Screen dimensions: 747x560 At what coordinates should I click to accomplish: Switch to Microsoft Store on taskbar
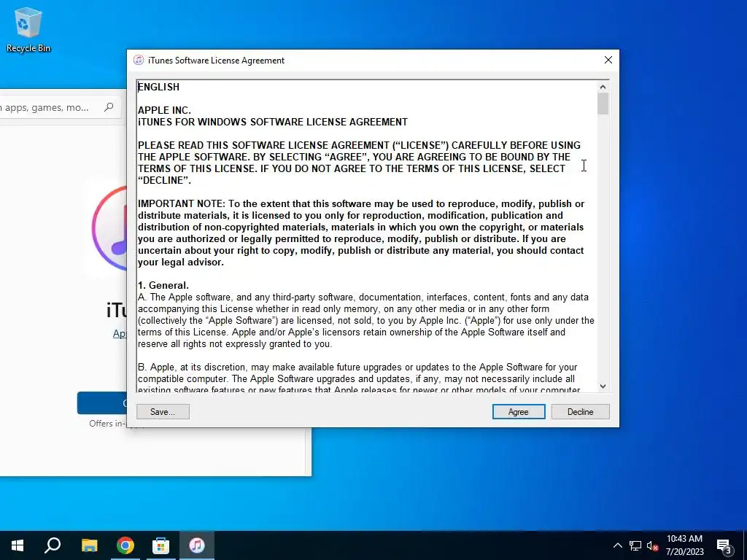pyautogui.click(x=161, y=545)
